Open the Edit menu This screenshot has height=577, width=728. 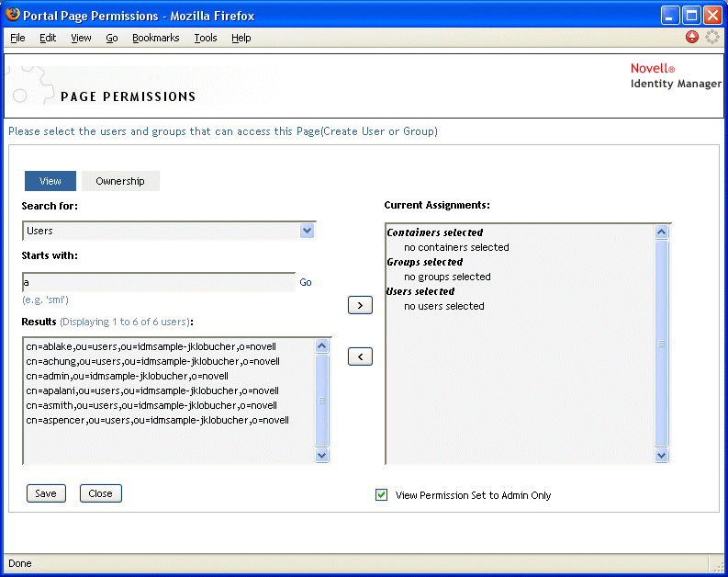coord(48,38)
